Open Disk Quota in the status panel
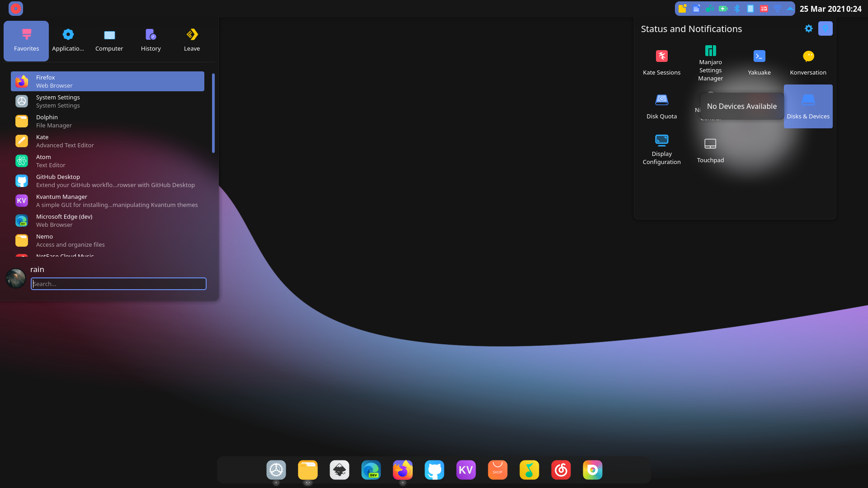Viewport: 868px width, 488px height. click(x=662, y=107)
